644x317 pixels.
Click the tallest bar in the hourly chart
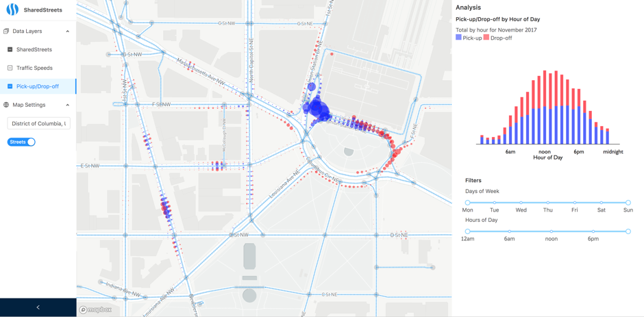click(545, 107)
